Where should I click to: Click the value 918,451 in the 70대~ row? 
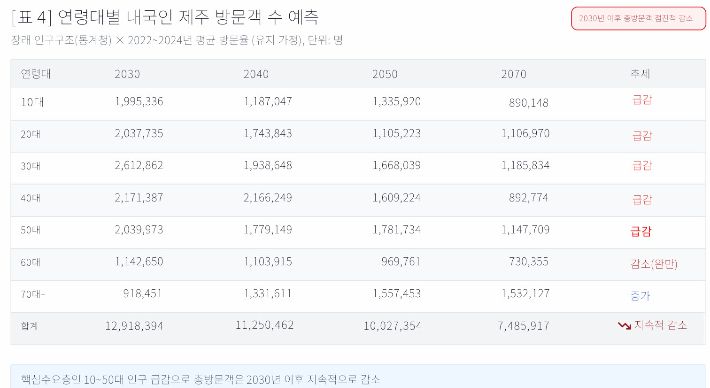[142, 293]
